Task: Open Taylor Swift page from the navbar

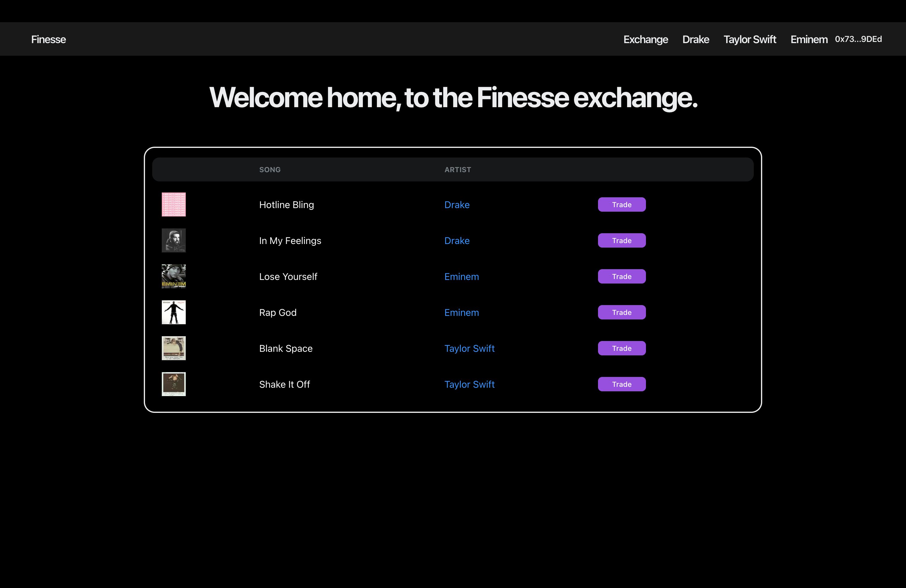Action: (x=750, y=40)
